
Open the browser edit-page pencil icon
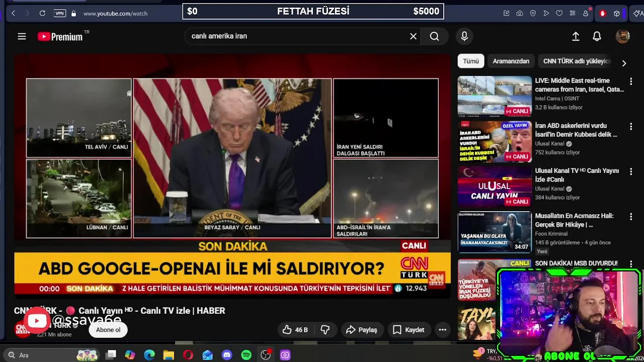[x=507, y=13]
